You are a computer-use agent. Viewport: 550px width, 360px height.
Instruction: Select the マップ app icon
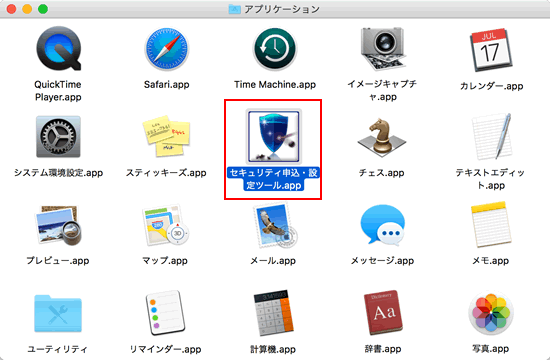166,225
